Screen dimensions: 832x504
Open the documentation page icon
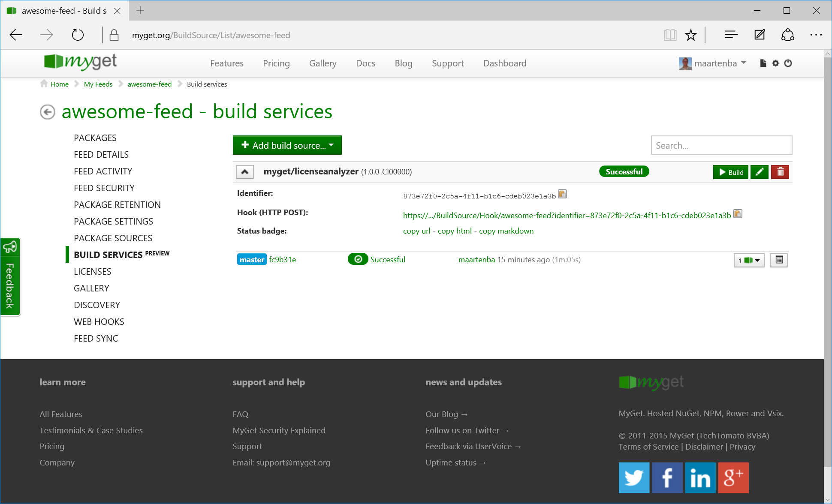click(763, 63)
